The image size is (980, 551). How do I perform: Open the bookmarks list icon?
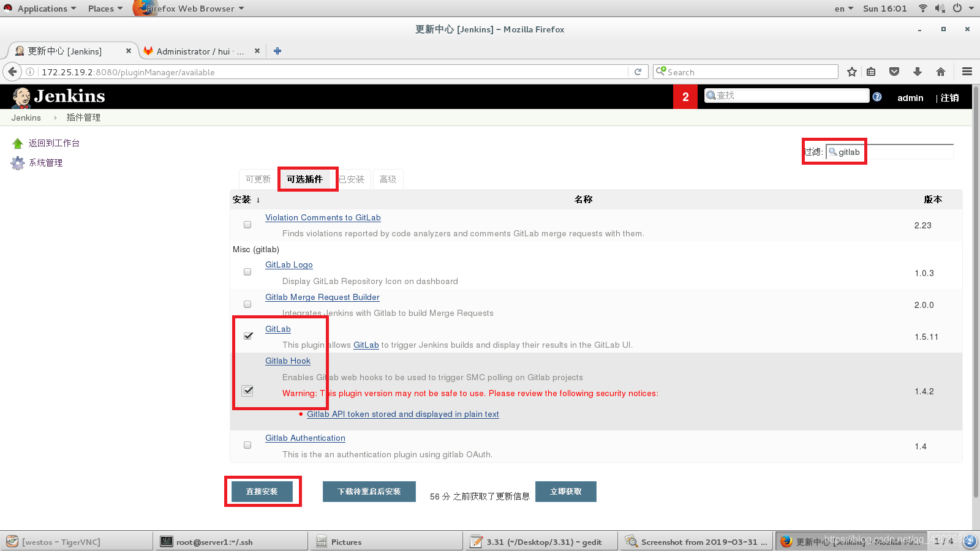[x=871, y=72]
